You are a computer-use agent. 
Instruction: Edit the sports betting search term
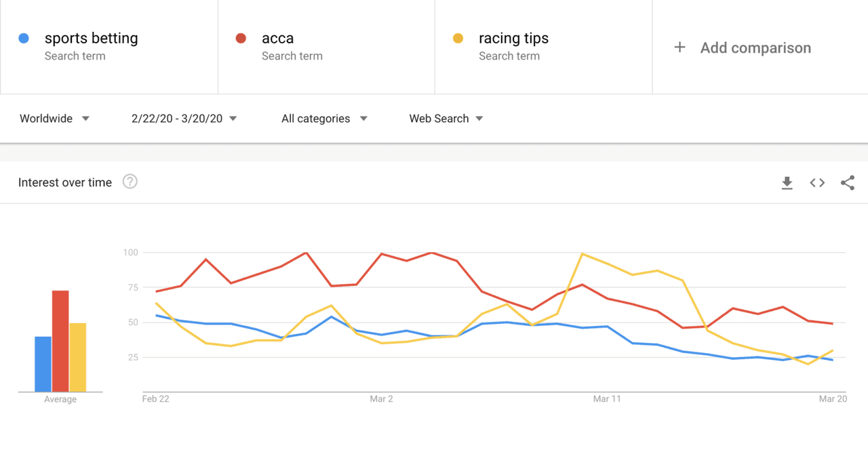coord(91,39)
